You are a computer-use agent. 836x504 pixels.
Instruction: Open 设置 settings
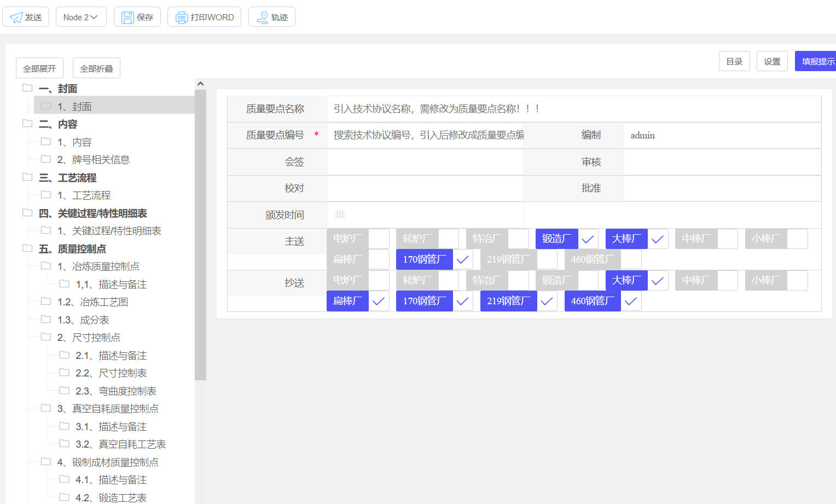[x=772, y=61]
